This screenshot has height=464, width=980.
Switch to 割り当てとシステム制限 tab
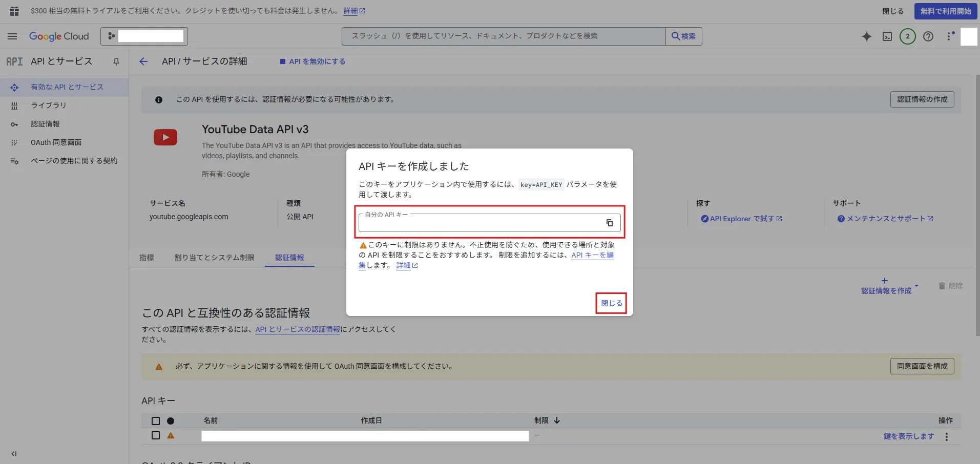(x=214, y=258)
